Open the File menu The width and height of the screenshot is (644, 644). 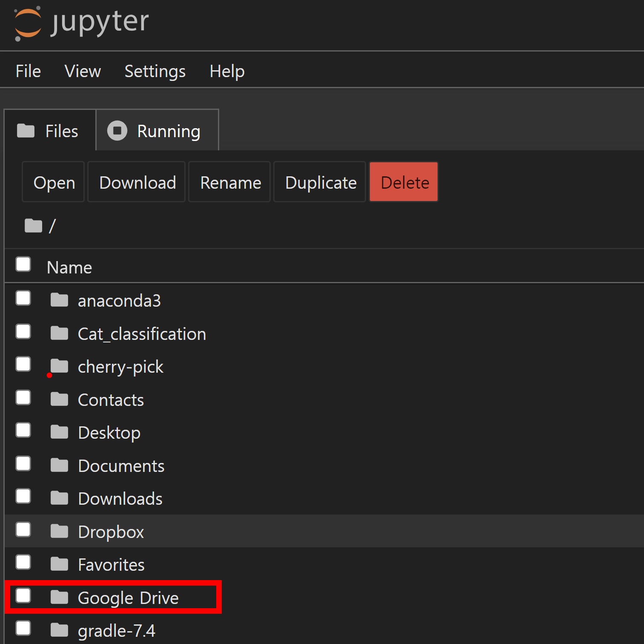(28, 71)
